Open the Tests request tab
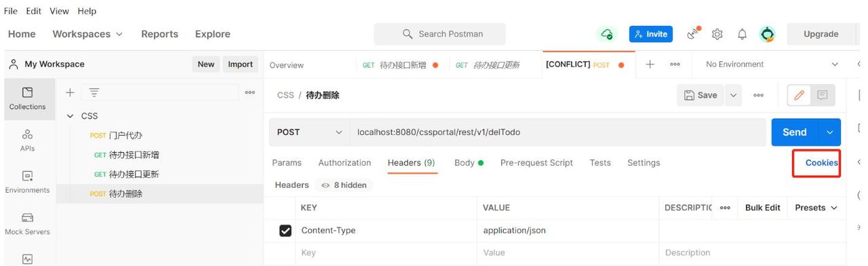Screen dimensions: 868x266 600,163
